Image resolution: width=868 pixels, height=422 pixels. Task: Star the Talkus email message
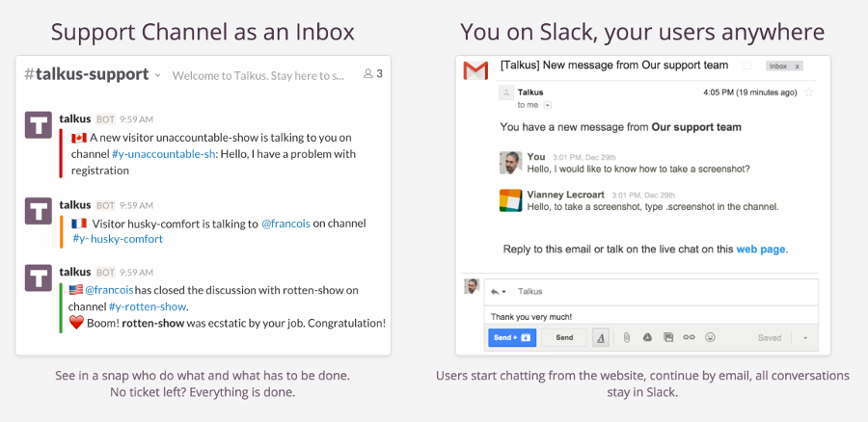(809, 92)
